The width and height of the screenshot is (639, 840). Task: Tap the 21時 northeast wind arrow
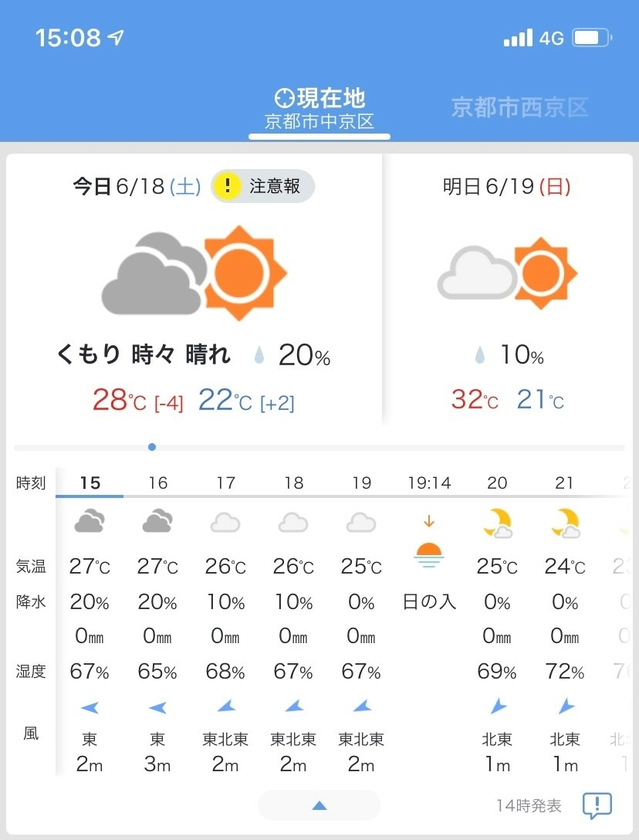coord(565,706)
